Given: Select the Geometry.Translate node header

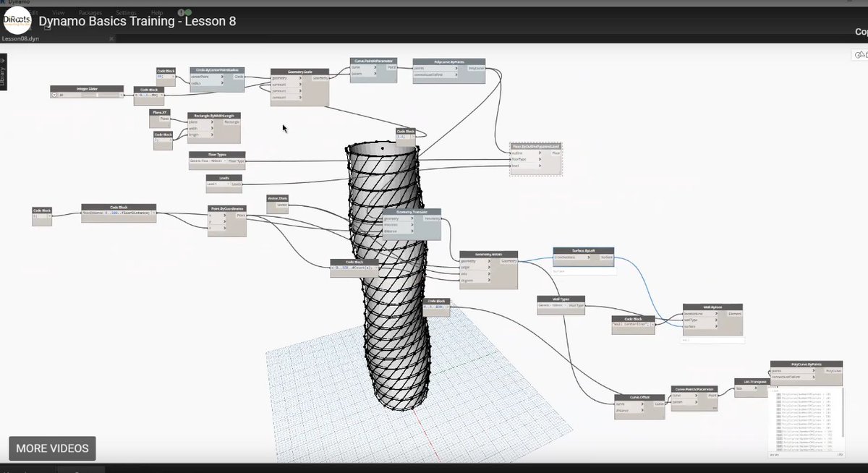Looking at the screenshot, I should 412,213.
